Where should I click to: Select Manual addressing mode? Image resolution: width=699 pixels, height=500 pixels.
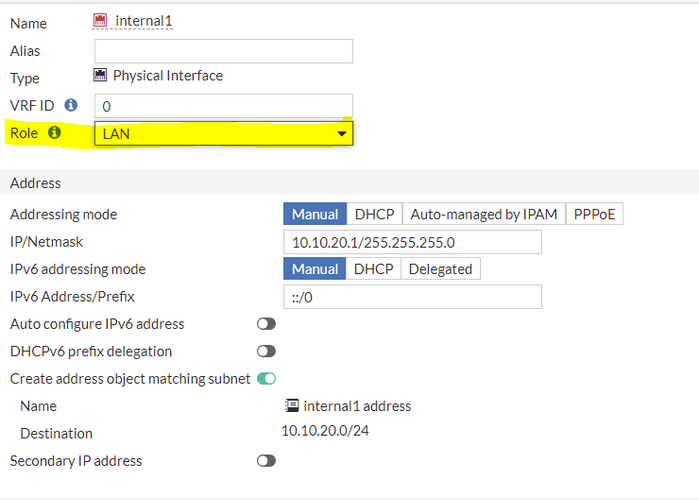coord(314,214)
